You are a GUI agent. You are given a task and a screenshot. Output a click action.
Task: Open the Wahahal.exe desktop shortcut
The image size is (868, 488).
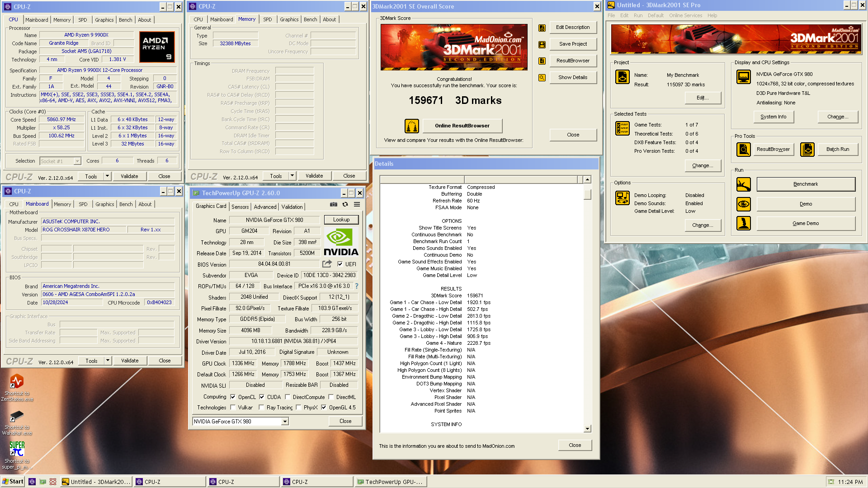pyautogui.click(x=17, y=422)
